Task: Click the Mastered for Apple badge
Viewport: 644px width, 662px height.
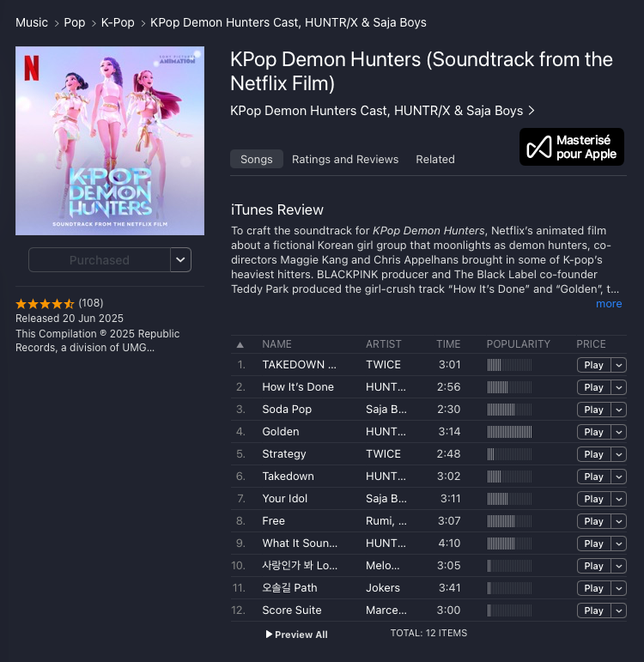Action: 571,147
